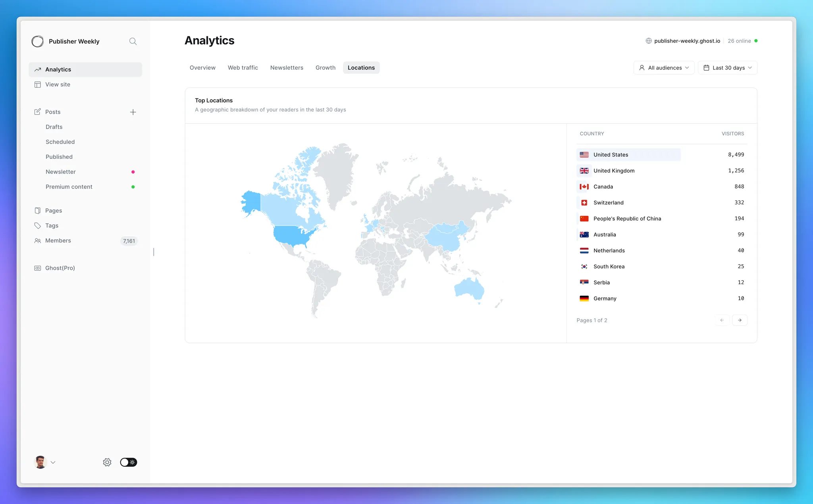This screenshot has width=813, height=504.
Task: Open settings via the gear icon
Action: coord(107,462)
